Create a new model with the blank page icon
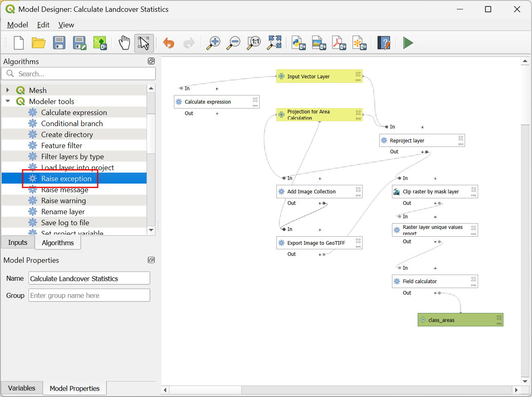Image resolution: width=532 pixels, height=397 pixels. click(x=19, y=43)
